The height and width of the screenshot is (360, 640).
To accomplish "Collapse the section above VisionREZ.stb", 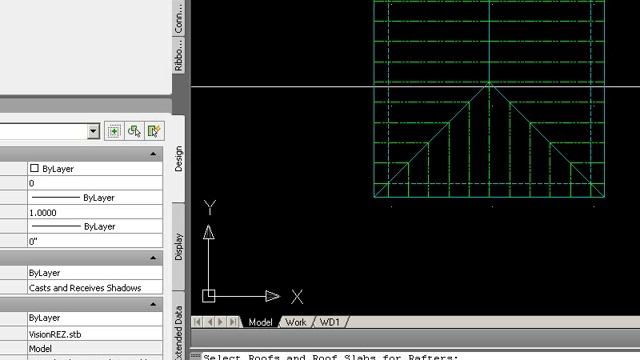I will pyautogui.click(x=153, y=304).
